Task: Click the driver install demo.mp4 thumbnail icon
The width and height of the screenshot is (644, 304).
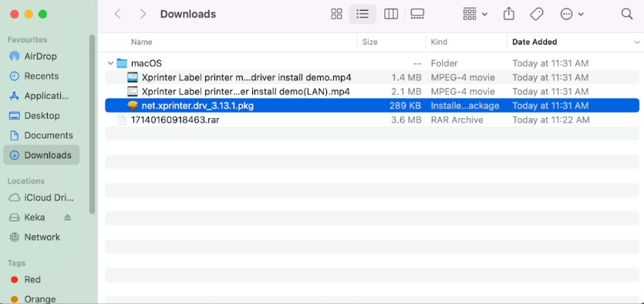Action: pyautogui.click(x=132, y=77)
